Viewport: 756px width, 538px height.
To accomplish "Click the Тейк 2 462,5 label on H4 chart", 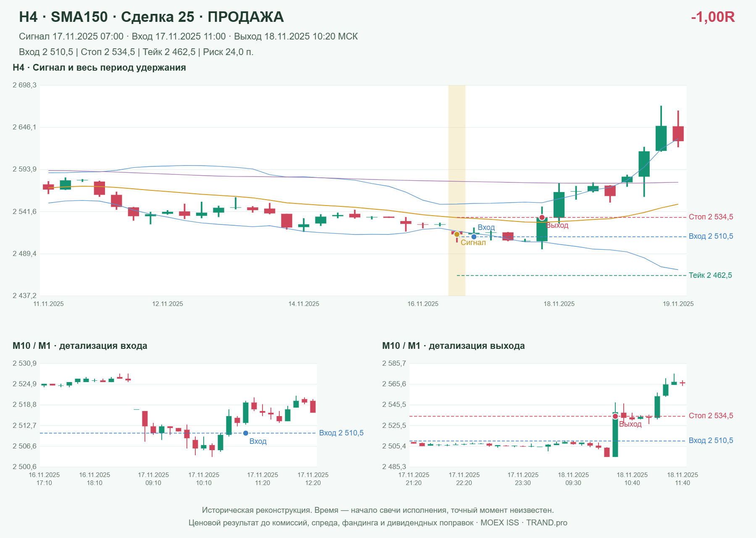I will pyautogui.click(x=710, y=275).
